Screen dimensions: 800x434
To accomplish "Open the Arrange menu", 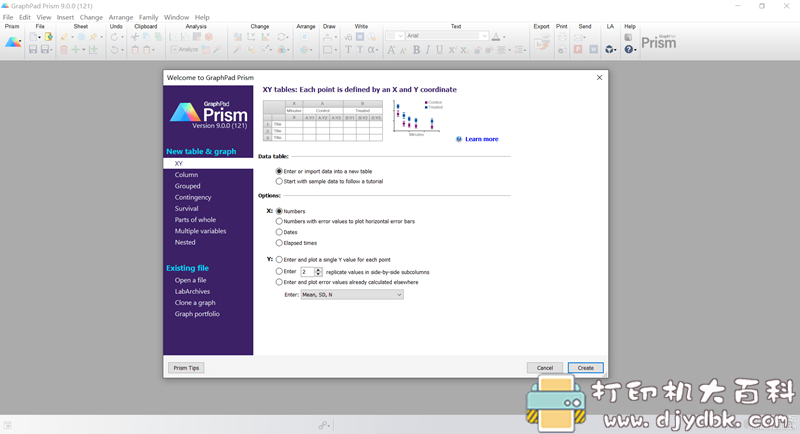I will click(121, 17).
